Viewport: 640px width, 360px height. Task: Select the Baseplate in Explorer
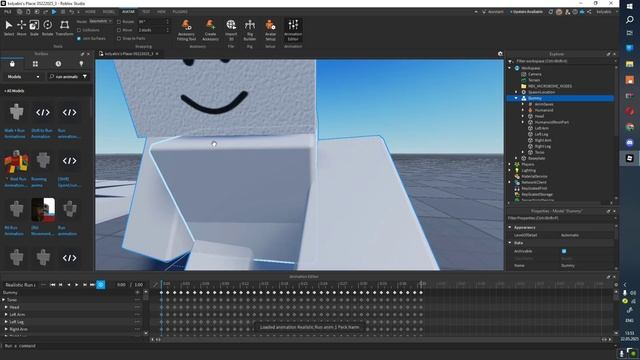537,158
